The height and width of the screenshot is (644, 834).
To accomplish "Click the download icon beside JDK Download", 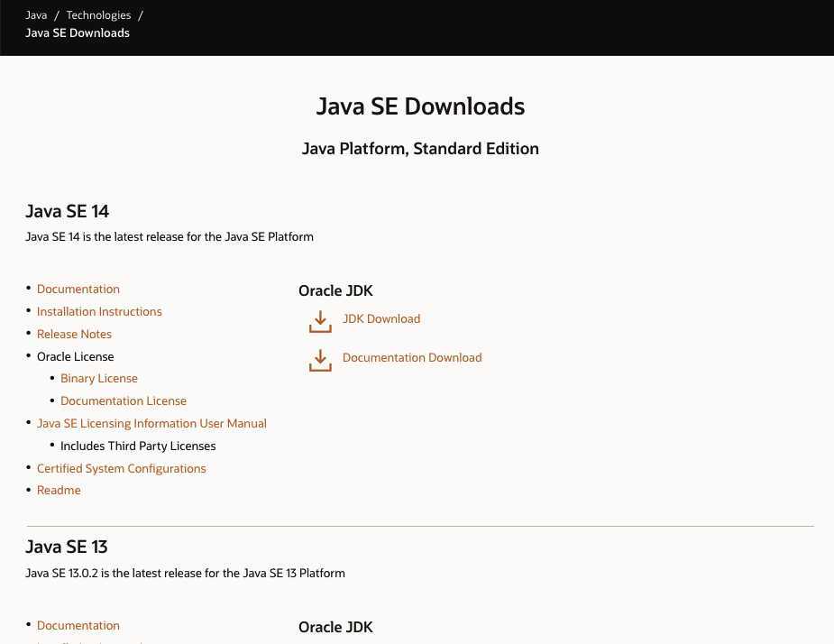I will (320, 321).
